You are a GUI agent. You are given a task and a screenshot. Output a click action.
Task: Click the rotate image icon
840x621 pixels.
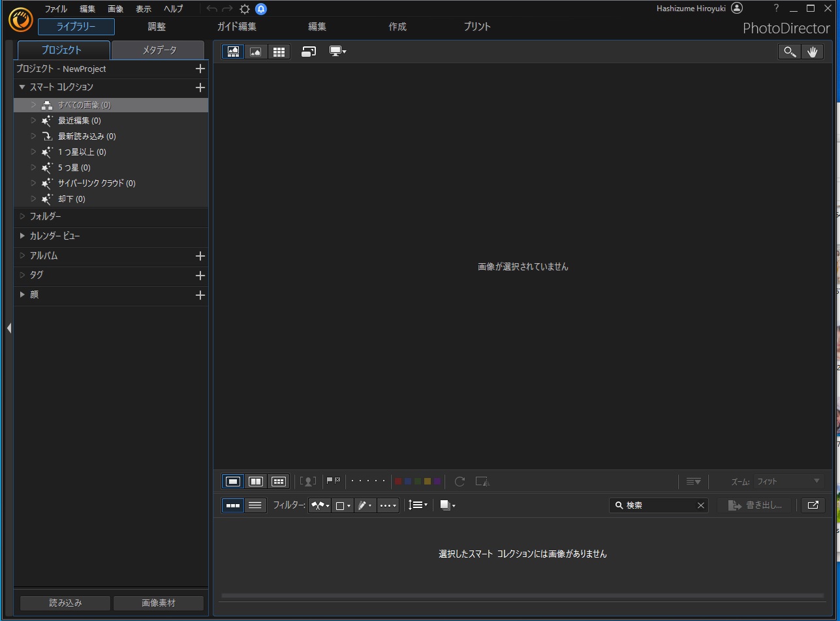pos(459,481)
